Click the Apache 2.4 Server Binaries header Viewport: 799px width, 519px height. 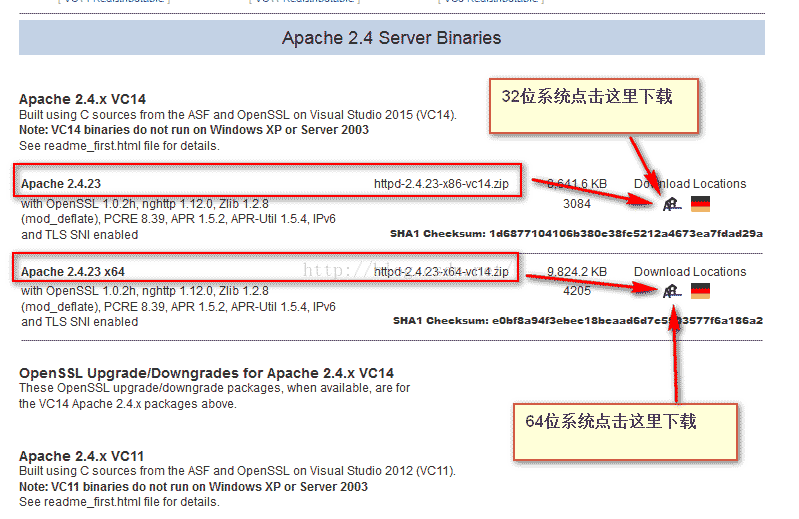[x=391, y=38]
